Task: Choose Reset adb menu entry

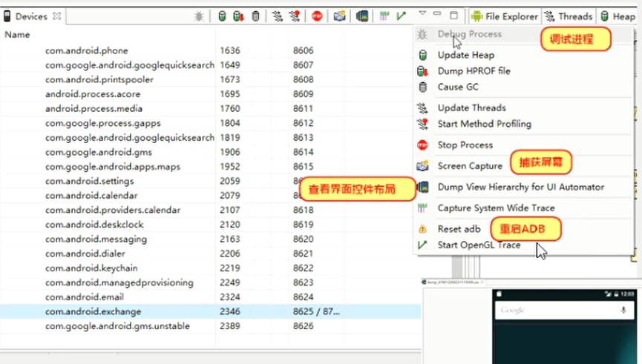Action: (x=459, y=229)
